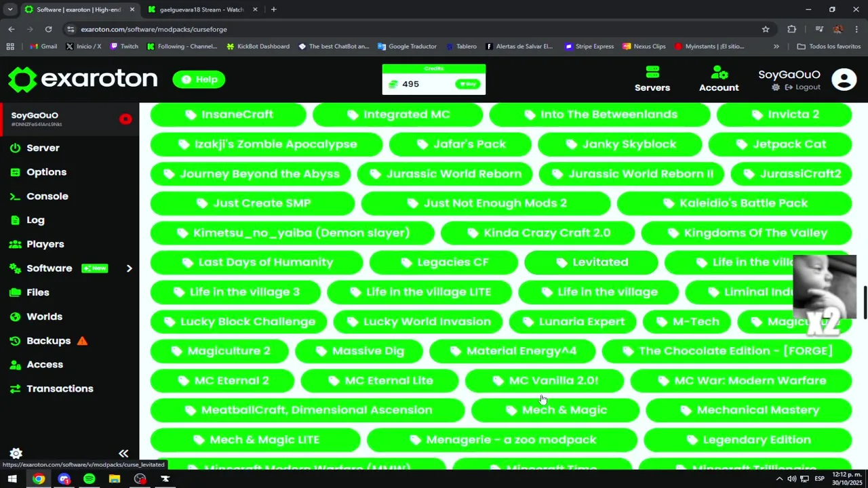Open File Explorer from the taskbar
The image size is (868, 488).
click(x=115, y=479)
